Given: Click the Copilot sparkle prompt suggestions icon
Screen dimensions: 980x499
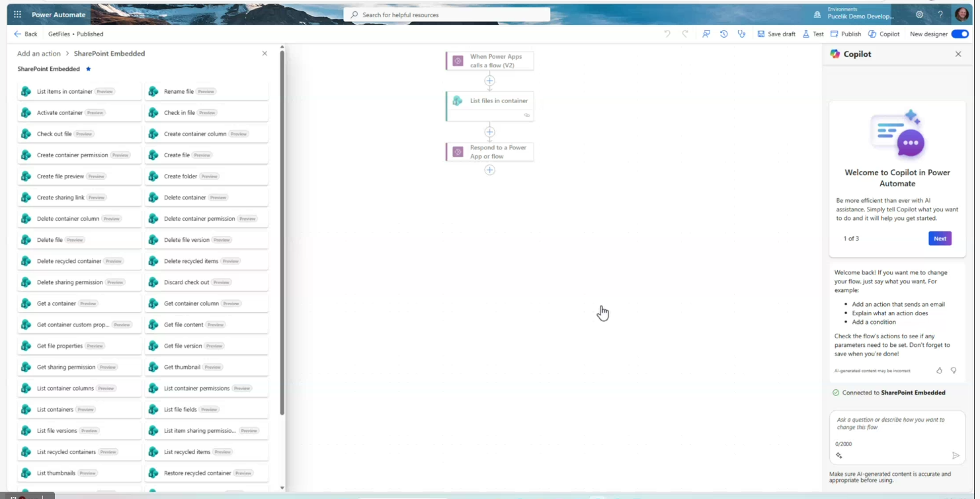Looking at the screenshot, I should [x=839, y=455].
